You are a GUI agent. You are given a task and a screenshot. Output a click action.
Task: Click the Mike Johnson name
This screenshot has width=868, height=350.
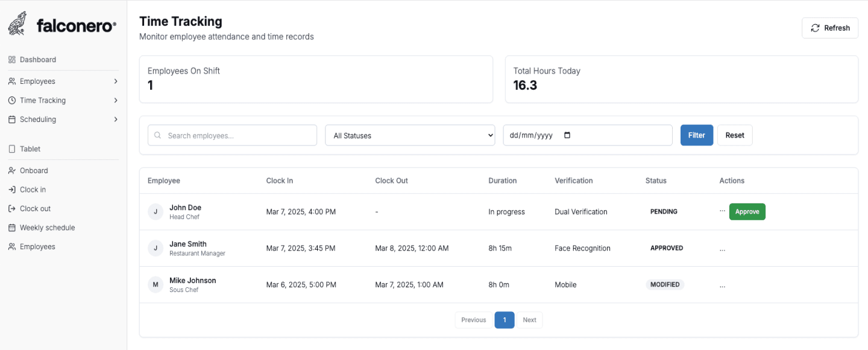coord(193,281)
